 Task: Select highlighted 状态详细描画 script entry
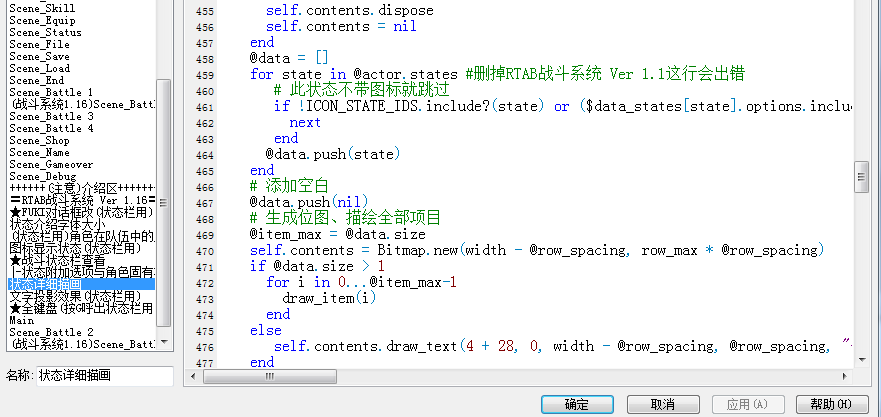[x=82, y=284]
